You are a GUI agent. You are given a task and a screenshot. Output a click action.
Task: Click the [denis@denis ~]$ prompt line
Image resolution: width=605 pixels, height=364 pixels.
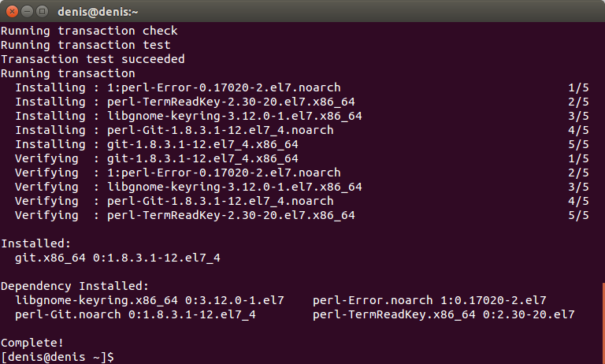(58, 357)
